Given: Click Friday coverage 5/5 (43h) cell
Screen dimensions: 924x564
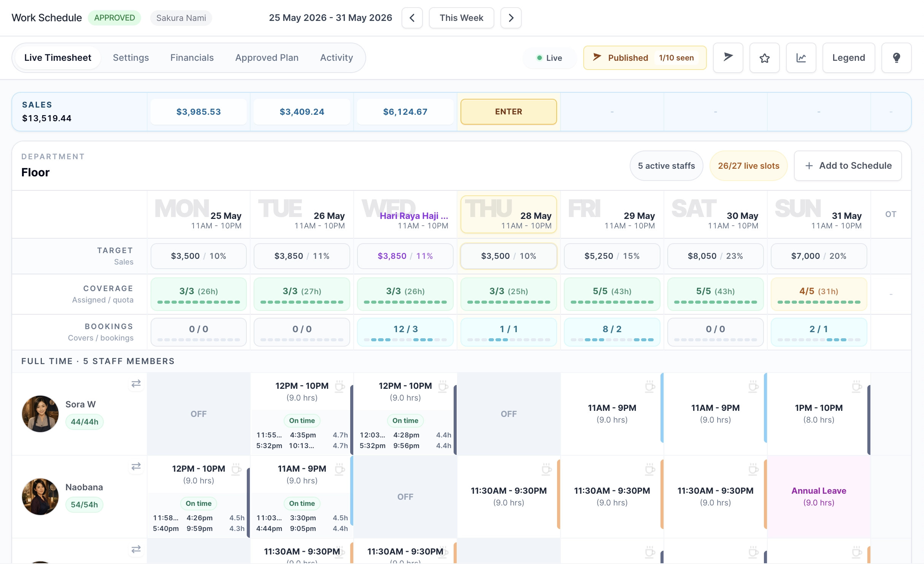Looking at the screenshot, I should tap(612, 294).
